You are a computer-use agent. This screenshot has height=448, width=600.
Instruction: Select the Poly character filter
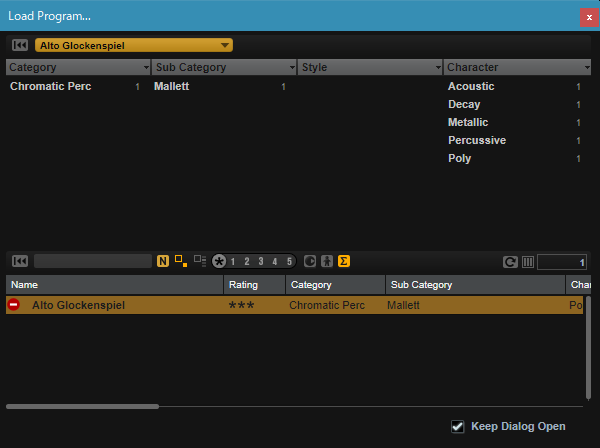[460, 158]
